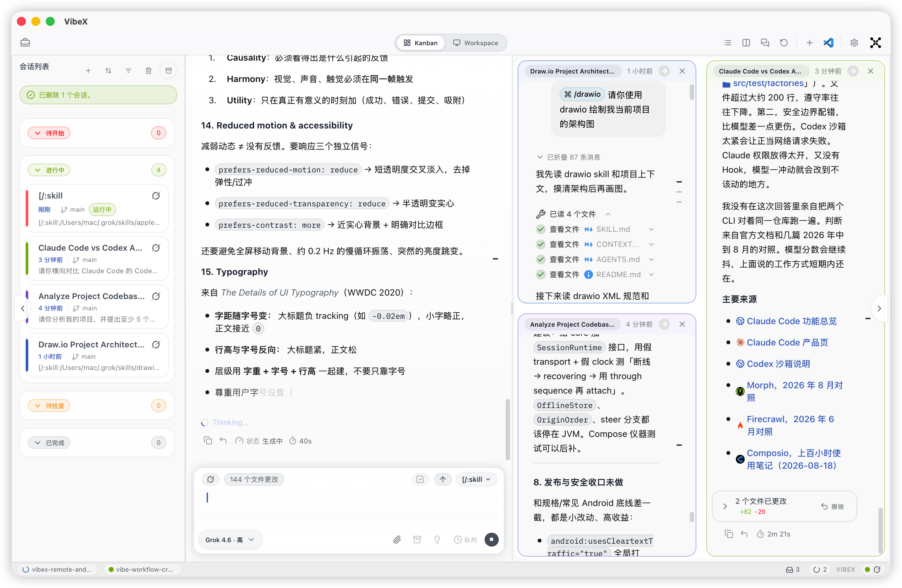Click the VibeX network logo icon
This screenshot has height=588, width=902.
[x=876, y=43]
